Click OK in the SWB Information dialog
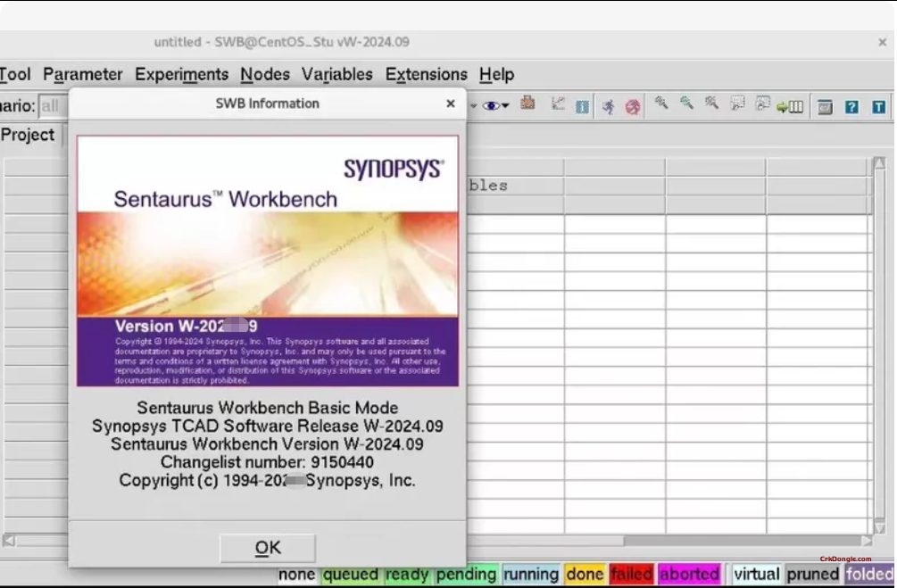This screenshot has height=588, width=897. click(x=267, y=547)
